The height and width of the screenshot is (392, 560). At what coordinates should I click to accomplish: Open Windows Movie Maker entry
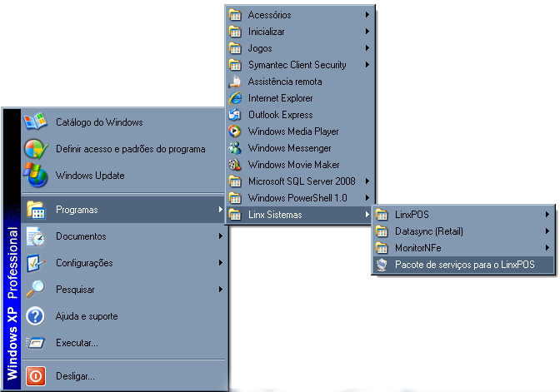(299, 165)
